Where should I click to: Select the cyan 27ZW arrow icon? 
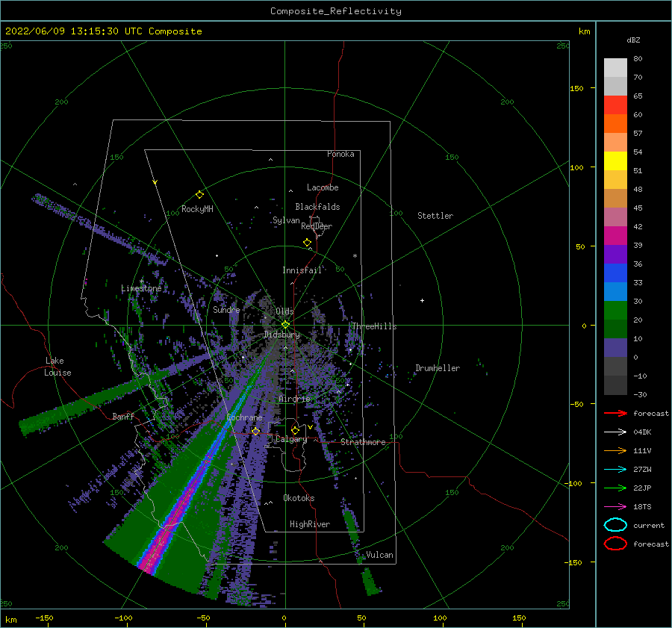coord(615,470)
